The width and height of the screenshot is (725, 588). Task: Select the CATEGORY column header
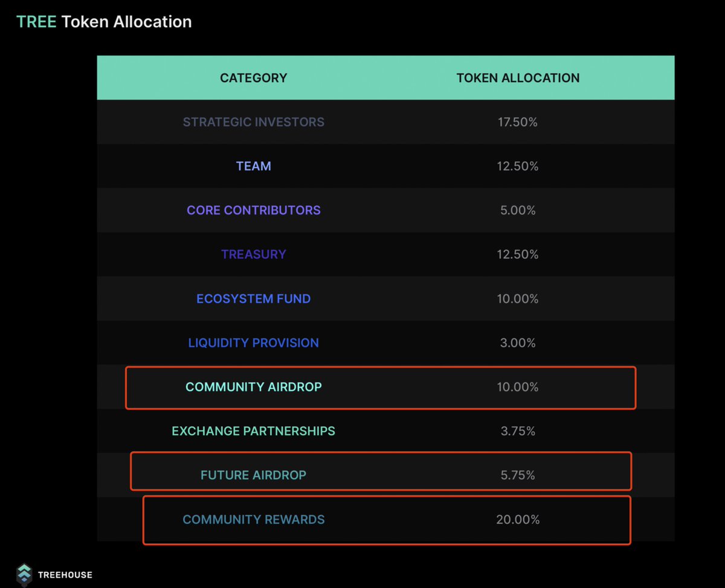(253, 78)
